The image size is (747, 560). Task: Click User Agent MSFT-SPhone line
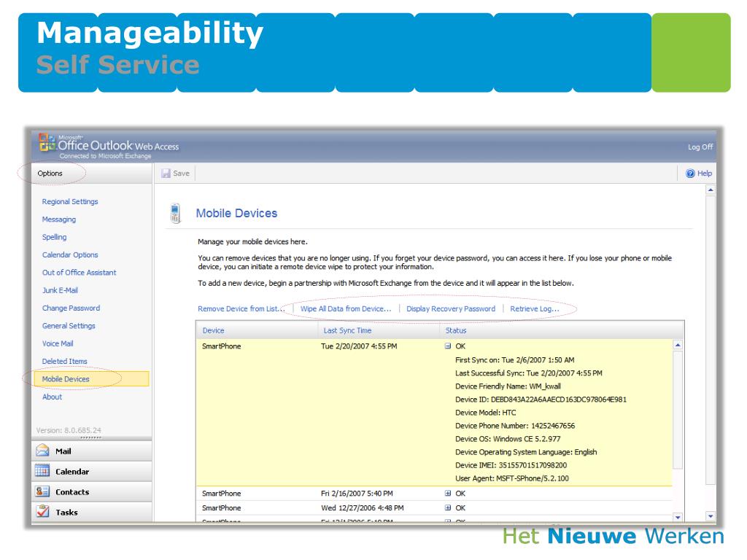511,478
